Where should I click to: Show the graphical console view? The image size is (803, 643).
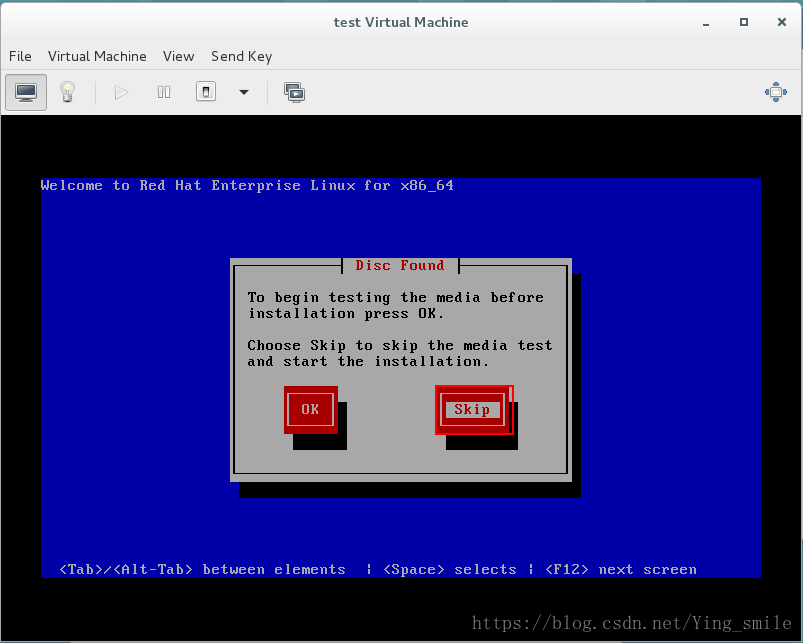pyautogui.click(x=26, y=92)
